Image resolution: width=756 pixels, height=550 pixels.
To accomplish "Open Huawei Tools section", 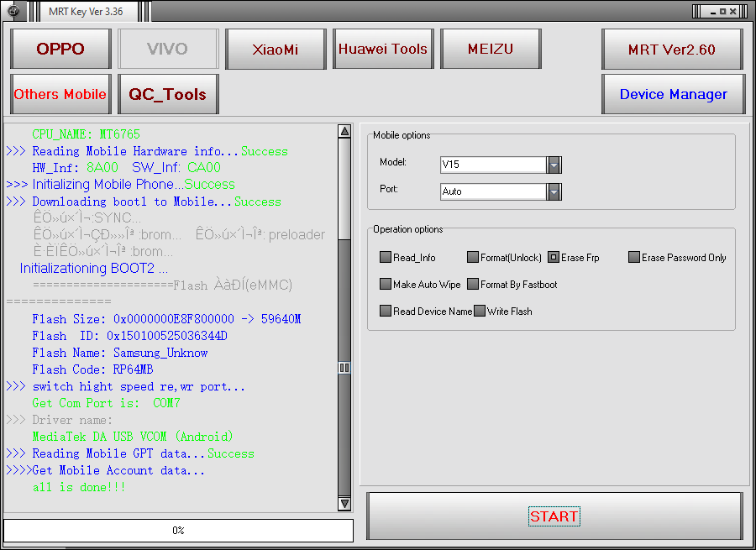I will (383, 49).
